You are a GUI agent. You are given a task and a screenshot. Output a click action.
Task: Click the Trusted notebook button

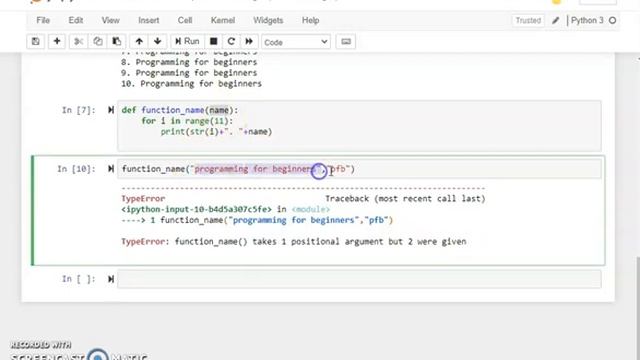[528, 20]
